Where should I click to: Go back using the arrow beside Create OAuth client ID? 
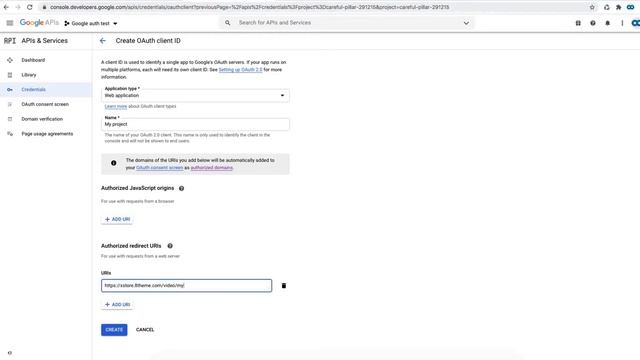coord(103,40)
